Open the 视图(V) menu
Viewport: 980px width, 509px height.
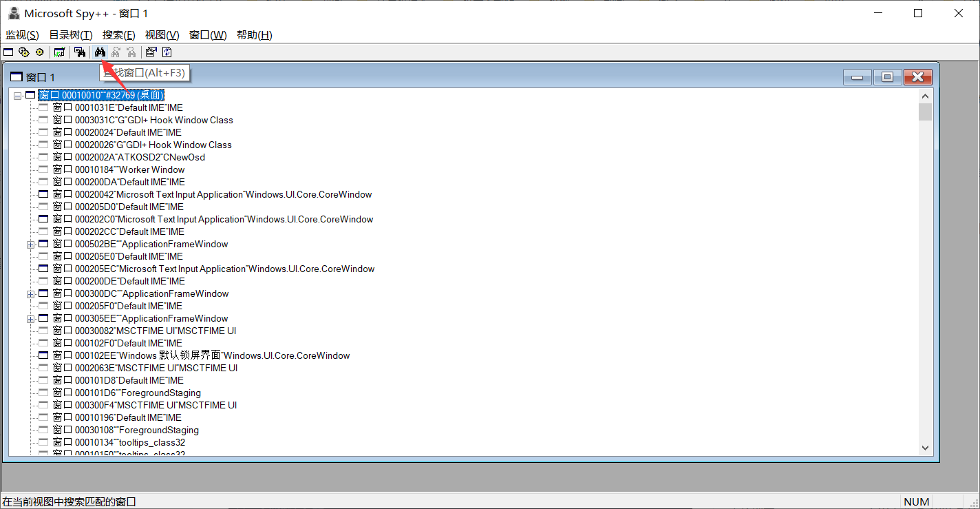[x=162, y=35]
